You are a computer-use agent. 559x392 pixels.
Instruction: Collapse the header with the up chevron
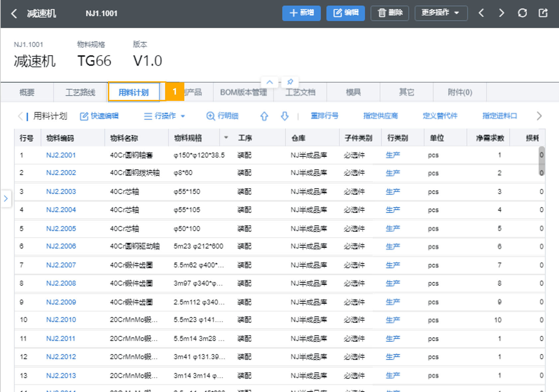point(270,82)
